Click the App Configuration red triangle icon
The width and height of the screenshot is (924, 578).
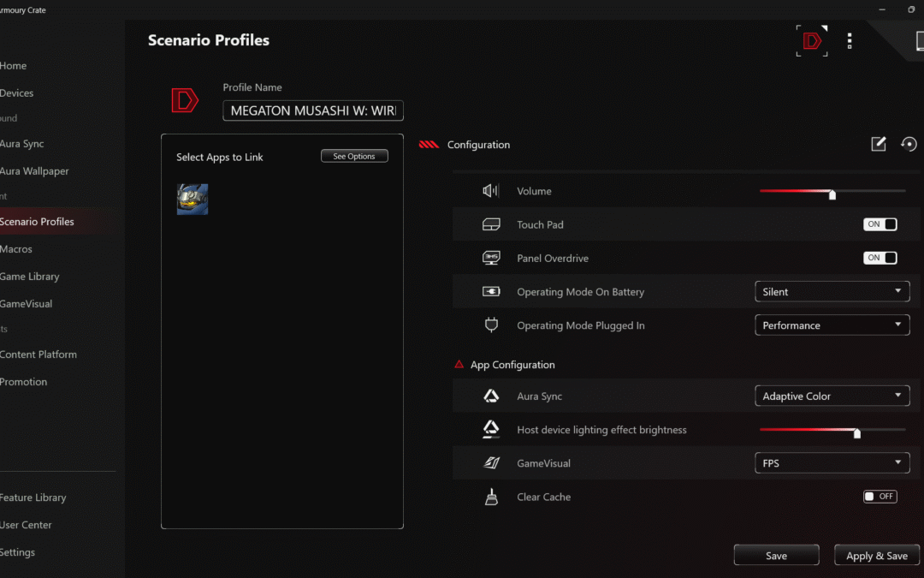(x=459, y=365)
